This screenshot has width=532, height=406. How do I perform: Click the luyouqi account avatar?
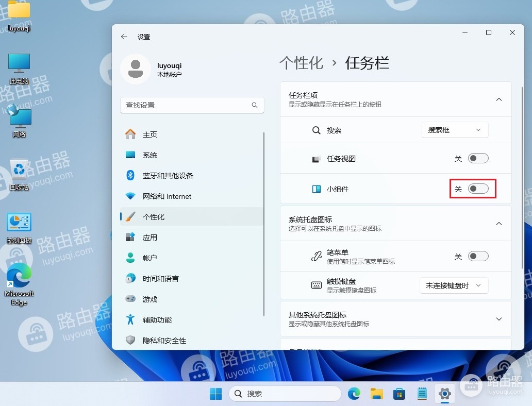[x=136, y=69]
